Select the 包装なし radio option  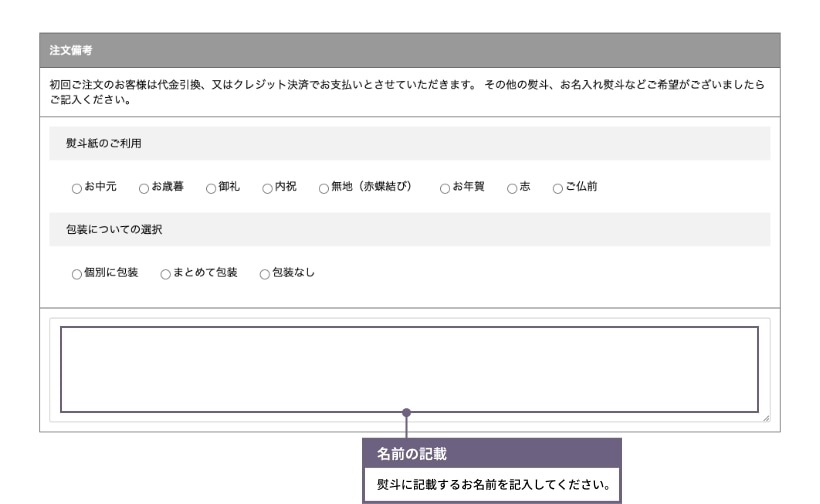265,273
